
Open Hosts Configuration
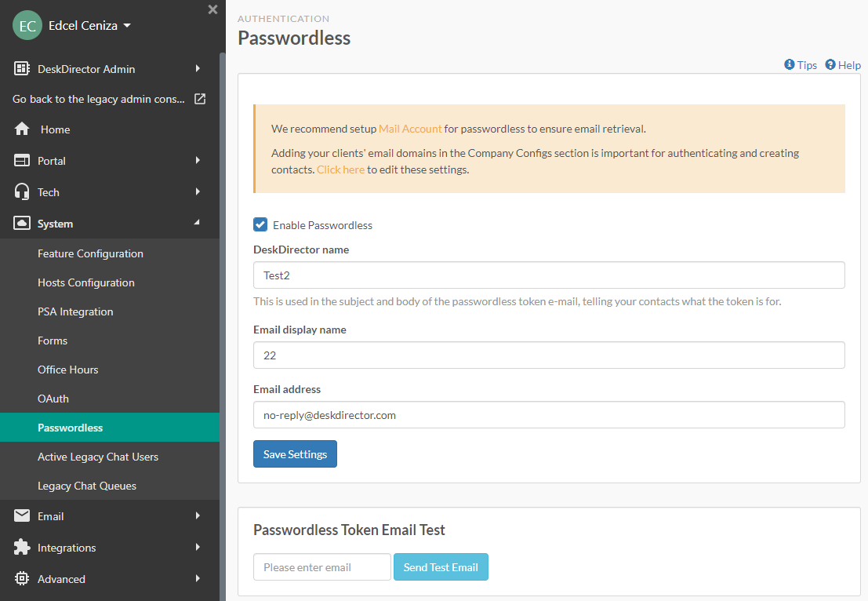point(85,282)
